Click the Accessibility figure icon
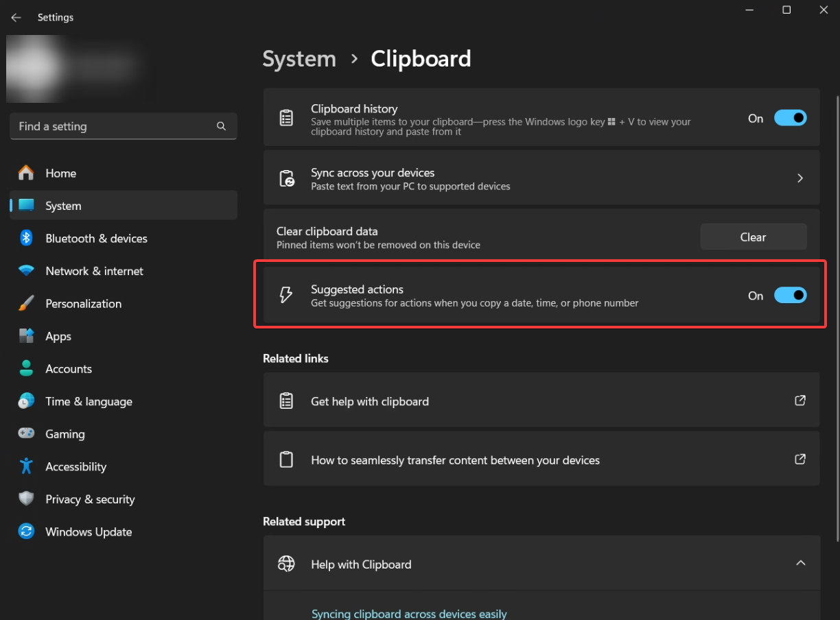The height and width of the screenshot is (620, 840). point(26,466)
